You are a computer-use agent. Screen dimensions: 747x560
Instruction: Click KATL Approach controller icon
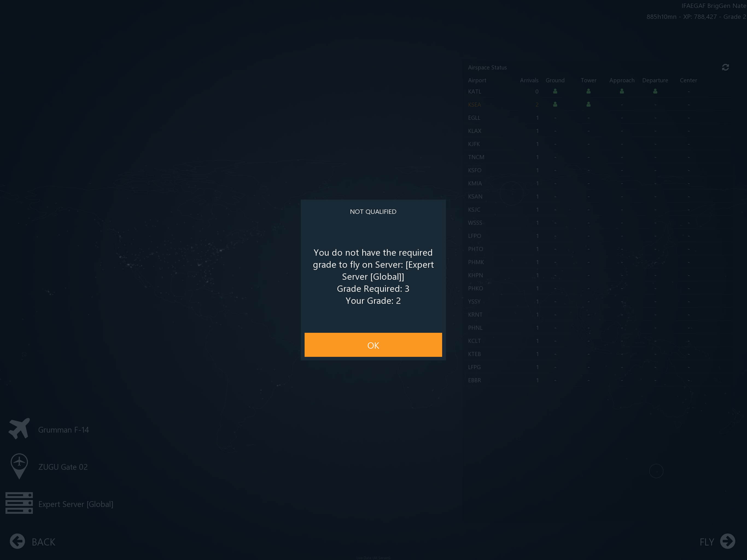tap(621, 91)
